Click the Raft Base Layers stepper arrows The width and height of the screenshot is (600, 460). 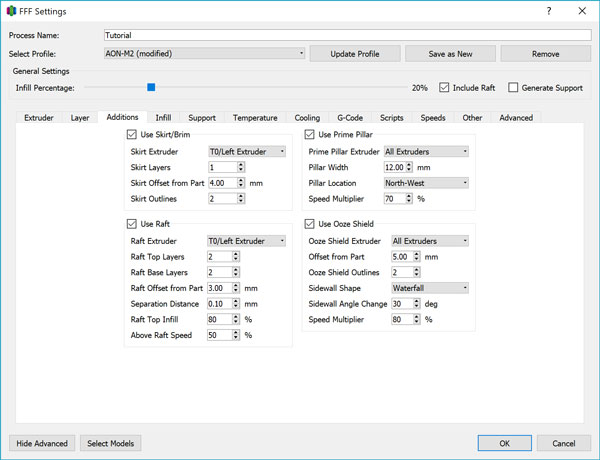click(x=236, y=272)
